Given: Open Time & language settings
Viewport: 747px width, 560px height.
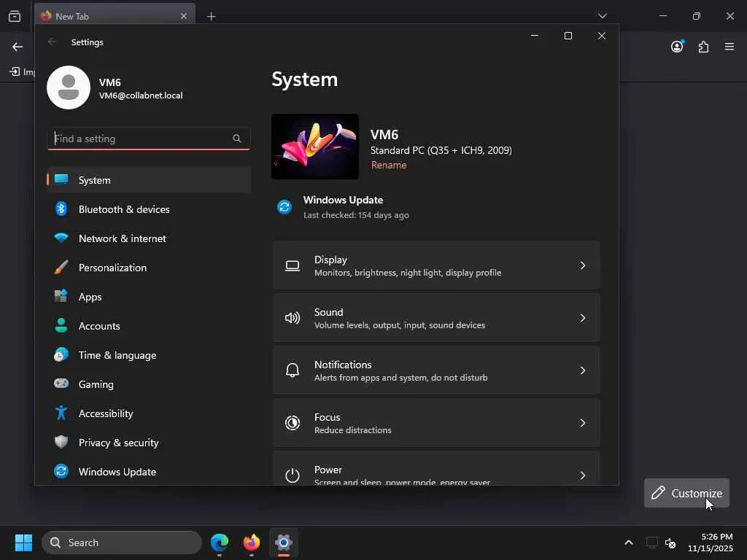Looking at the screenshot, I should pos(149,355).
